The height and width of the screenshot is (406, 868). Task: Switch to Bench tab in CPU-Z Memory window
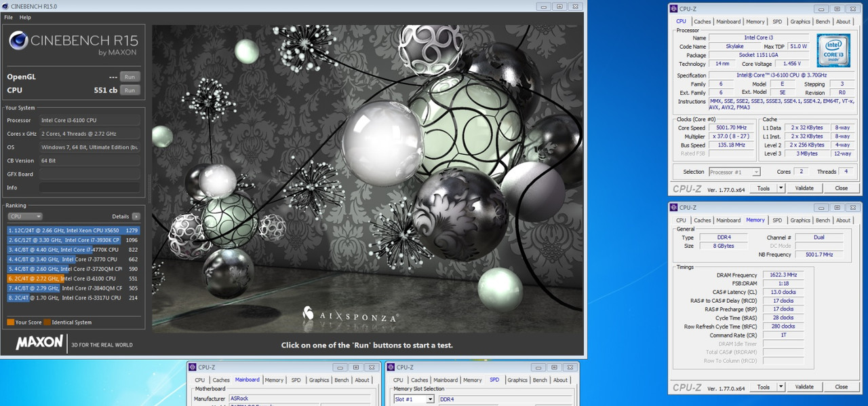point(823,220)
